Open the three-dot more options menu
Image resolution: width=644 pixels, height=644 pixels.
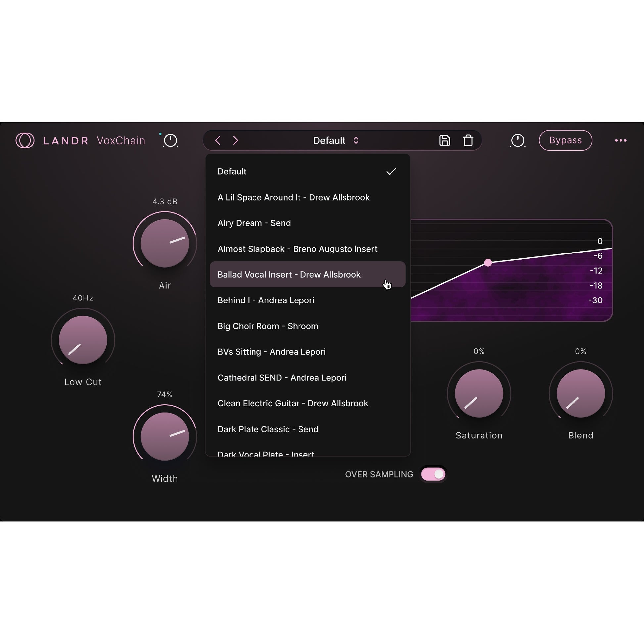(x=621, y=140)
